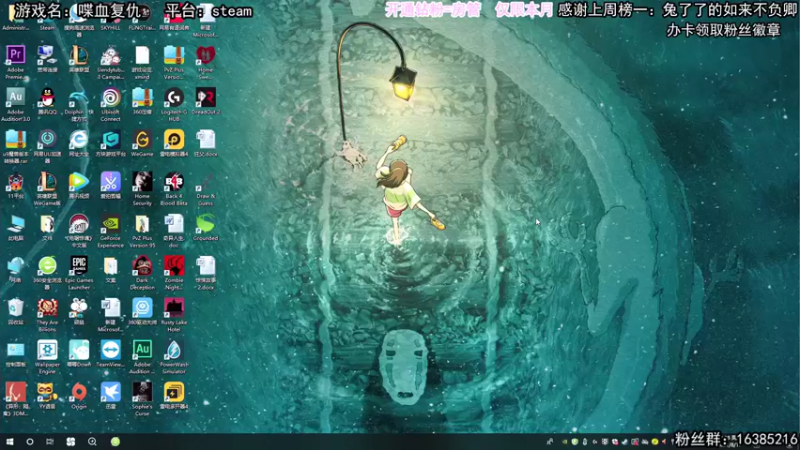Image resolution: width=800 pixels, height=450 pixels.
Task: Click the green round taskbar app icon
Action: pyautogui.click(x=115, y=441)
